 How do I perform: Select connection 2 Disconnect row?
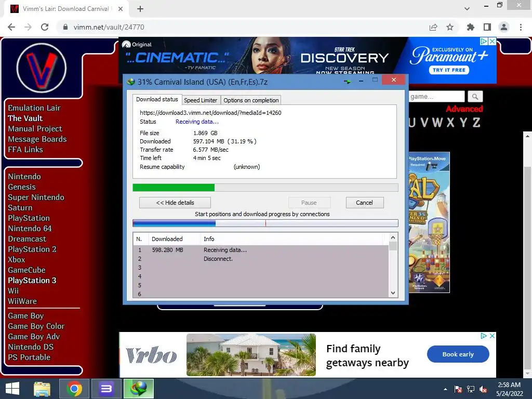pyautogui.click(x=261, y=259)
